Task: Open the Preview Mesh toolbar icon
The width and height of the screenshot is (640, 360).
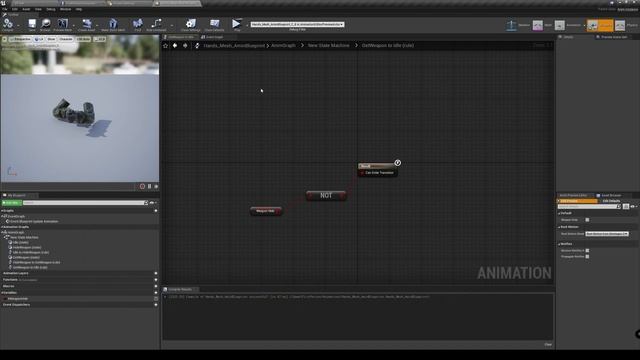Action: (x=62, y=24)
